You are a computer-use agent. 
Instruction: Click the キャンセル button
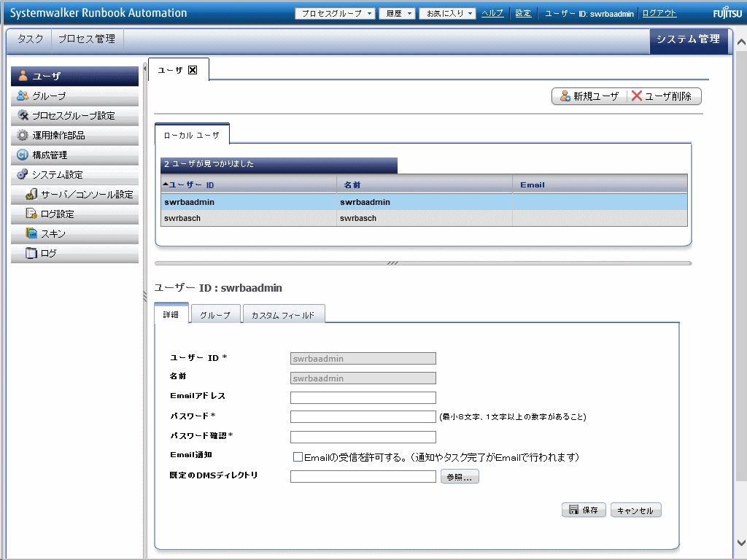coord(635,510)
